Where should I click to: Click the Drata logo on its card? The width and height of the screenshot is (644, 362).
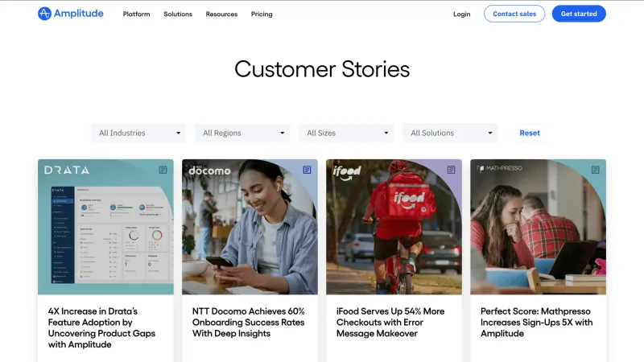coord(67,170)
